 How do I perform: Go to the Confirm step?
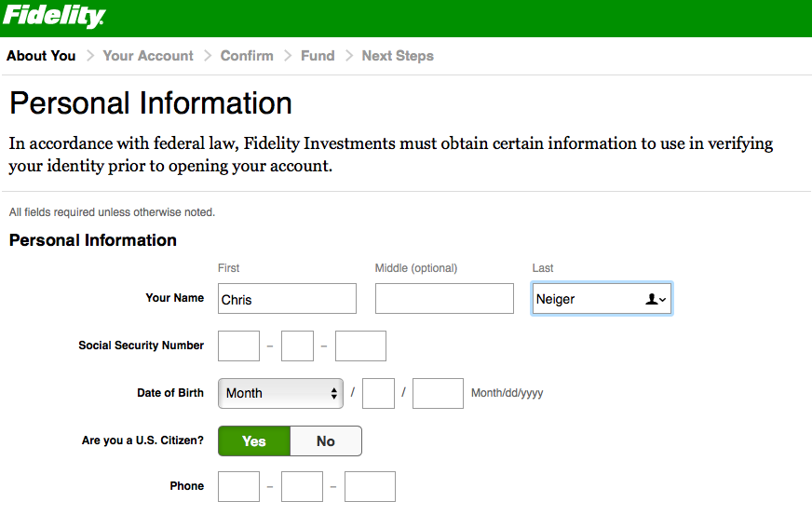click(x=247, y=56)
